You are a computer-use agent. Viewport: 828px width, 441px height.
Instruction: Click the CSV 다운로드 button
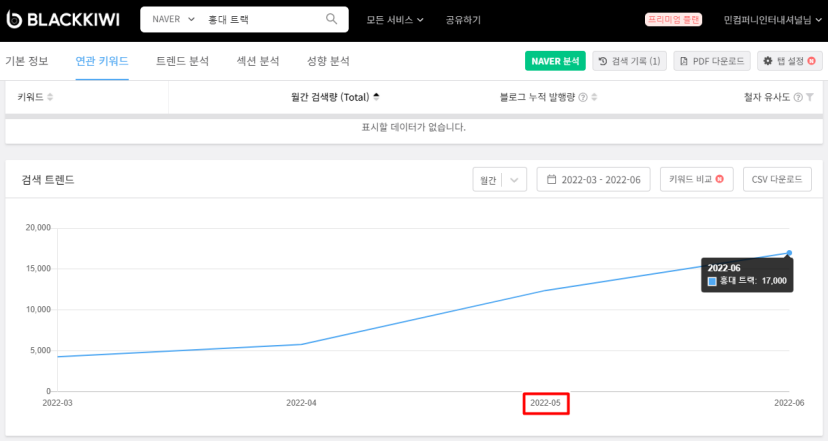click(x=777, y=180)
